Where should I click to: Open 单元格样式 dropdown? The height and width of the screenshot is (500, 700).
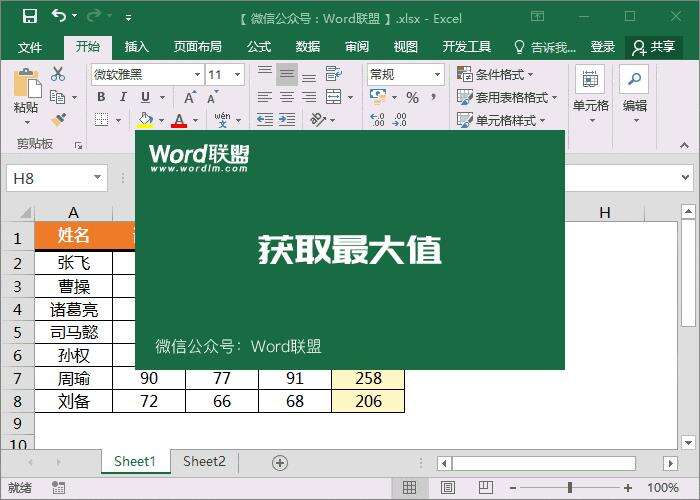(x=501, y=120)
